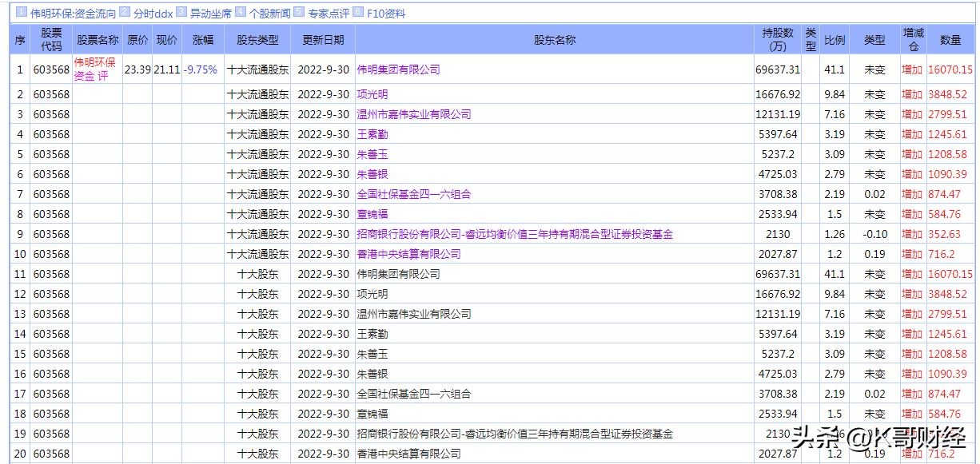This screenshot has height=464, width=980.
Task: Click 章锦福 name in row 18
Action: point(372,414)
